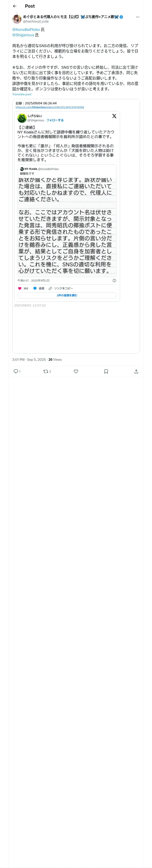
Task: Share the post via the upload icon
Action: point(136,371)
